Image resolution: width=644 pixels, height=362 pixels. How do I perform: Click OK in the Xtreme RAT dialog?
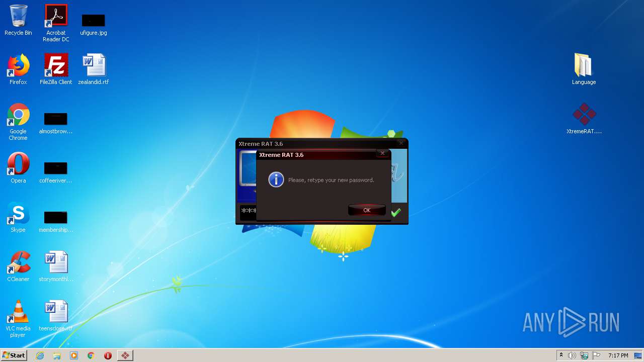coord(367,210)
